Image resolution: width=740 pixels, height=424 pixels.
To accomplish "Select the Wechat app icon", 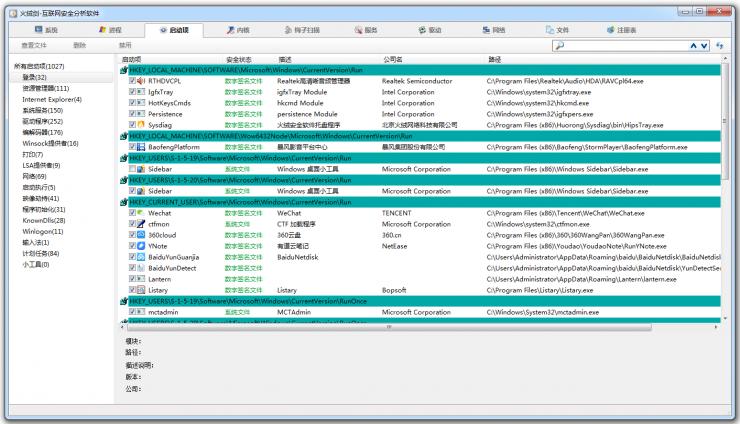I will coord(141,213).
